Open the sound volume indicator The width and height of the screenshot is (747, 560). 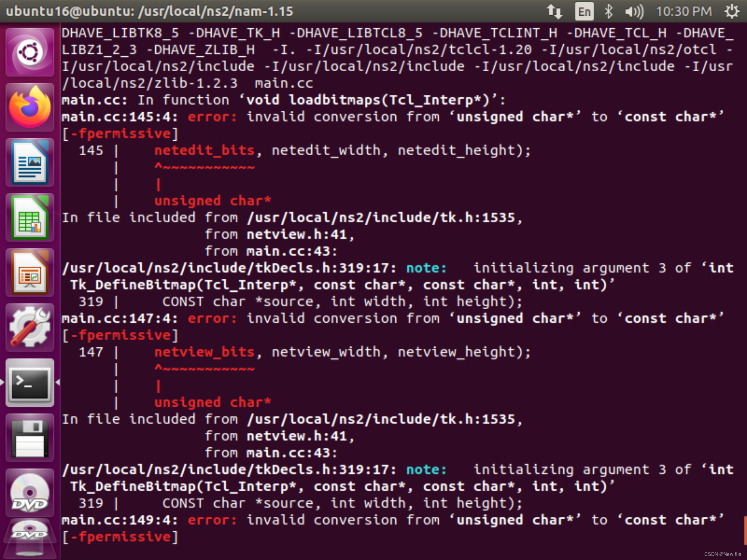pyautogui.click(x=634, y=12)
